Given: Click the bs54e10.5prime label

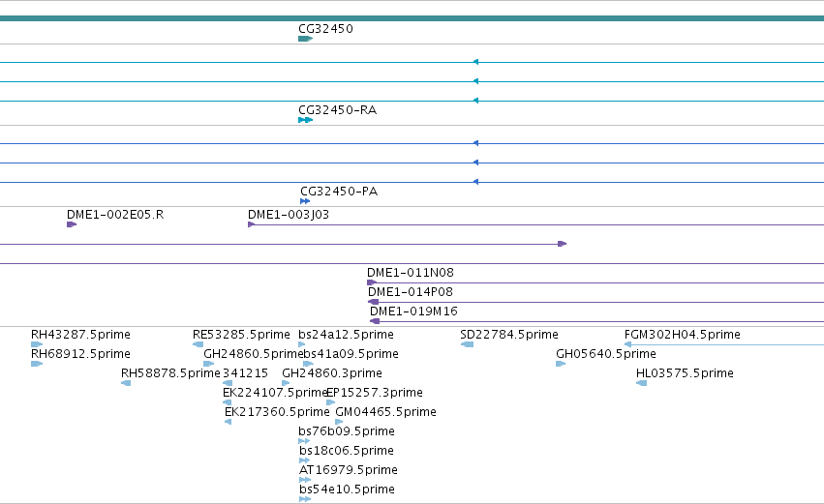Looking at the screenshot, I should click(347, 489).
